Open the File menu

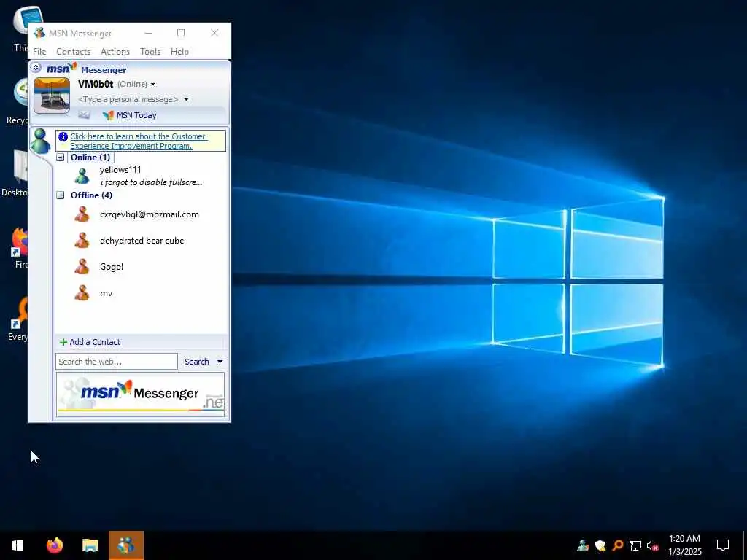coord(39,52)
